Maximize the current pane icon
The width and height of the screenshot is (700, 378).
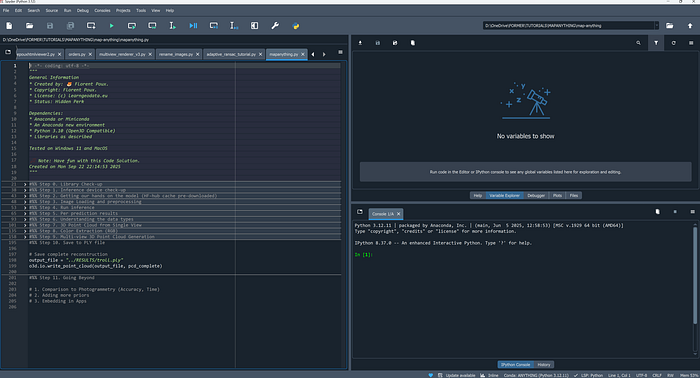click(x=254, y=26)
